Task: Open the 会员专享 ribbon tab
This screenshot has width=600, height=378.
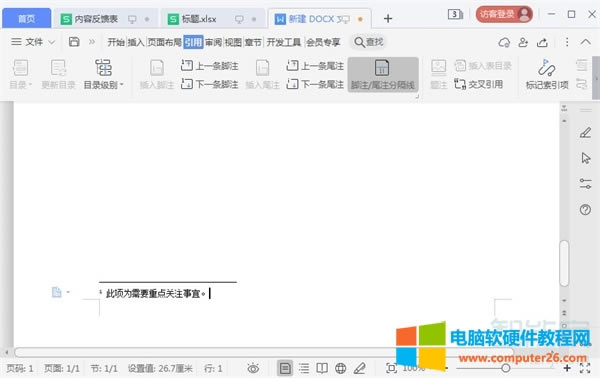Action: [x=323, y=42]
